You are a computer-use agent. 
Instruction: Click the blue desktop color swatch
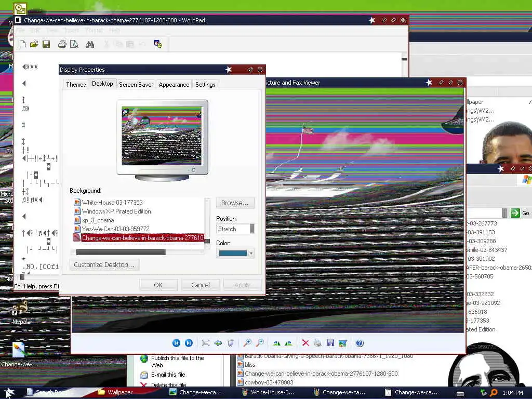pos(233,253)
